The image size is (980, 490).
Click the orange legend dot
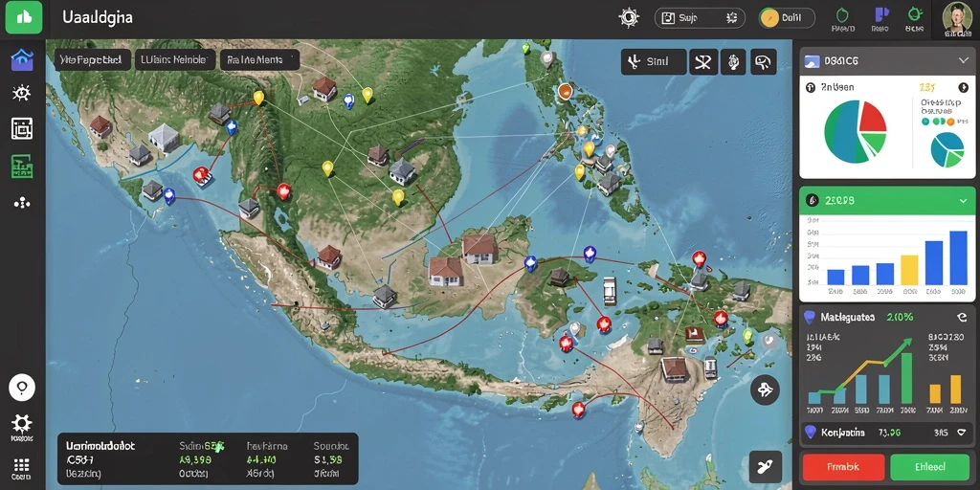coord(950,122)
